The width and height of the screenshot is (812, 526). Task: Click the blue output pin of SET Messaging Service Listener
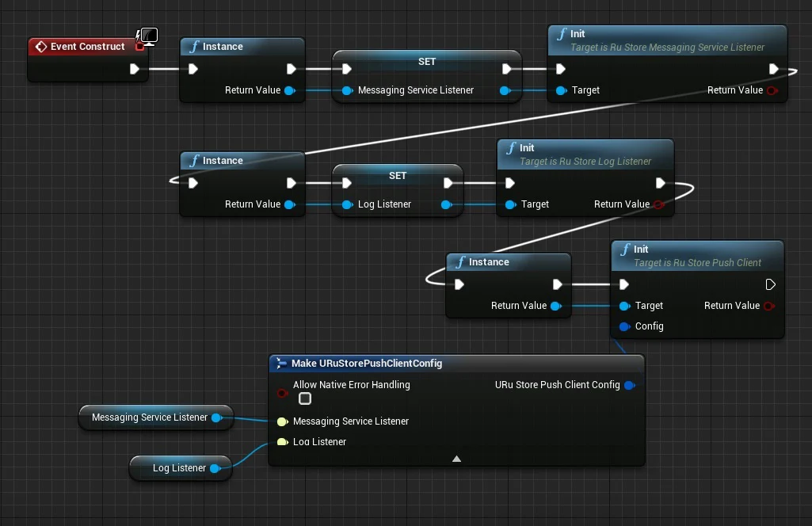point(505,90)
